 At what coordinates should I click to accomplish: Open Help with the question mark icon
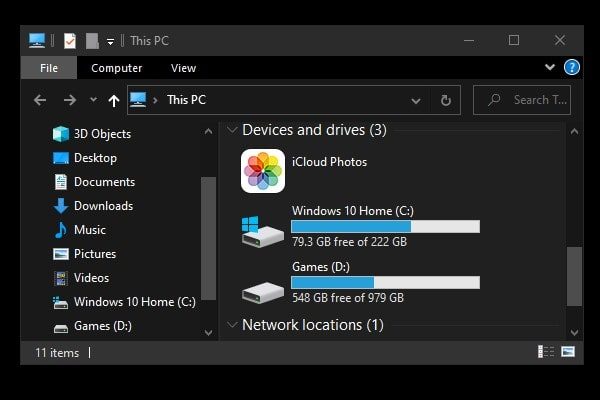[572, 67]
